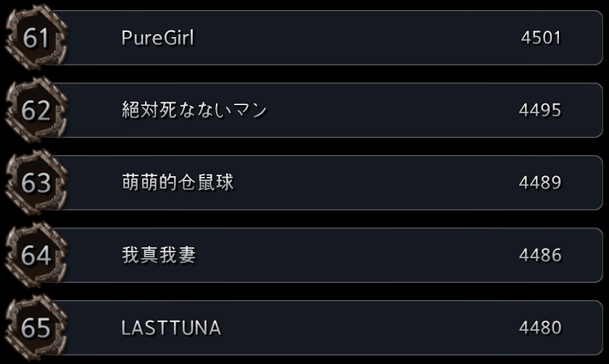The height and width of the screenshot is (364, 609).
Task: Click the rank 62 badge icon
Action: pyautogui.click(x=36, y=110)
